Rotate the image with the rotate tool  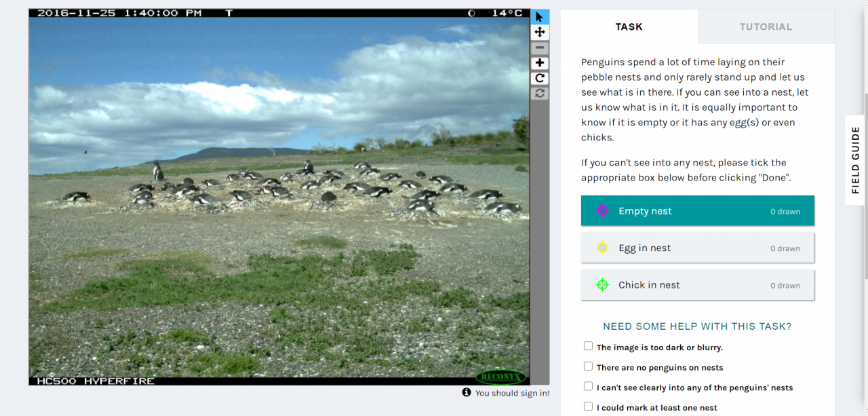pos(540,78)
